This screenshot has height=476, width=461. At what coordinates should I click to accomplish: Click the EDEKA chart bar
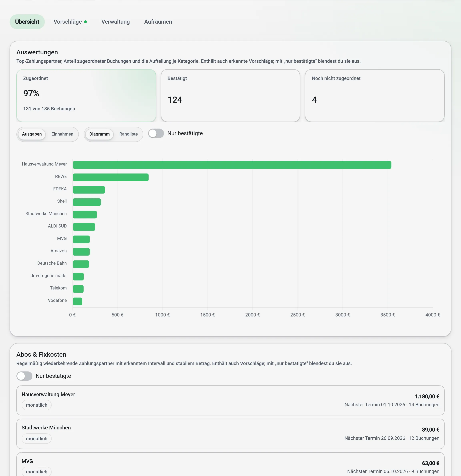click(89, 190)
